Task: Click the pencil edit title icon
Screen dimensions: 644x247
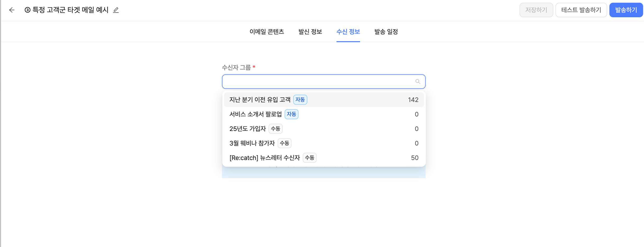Action: click(x=116, y=10)
